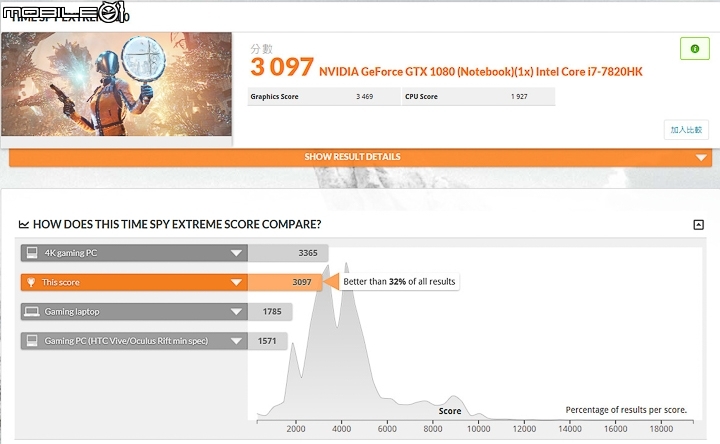Open the Gaming laptop dropdown arrow
This screenshot has height=444, width=720.
coord(236,312)
